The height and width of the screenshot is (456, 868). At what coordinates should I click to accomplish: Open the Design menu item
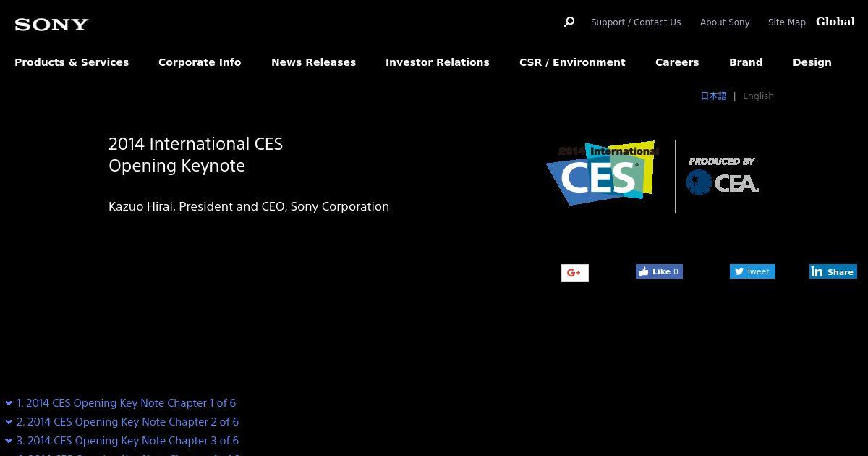pos(812,62)
